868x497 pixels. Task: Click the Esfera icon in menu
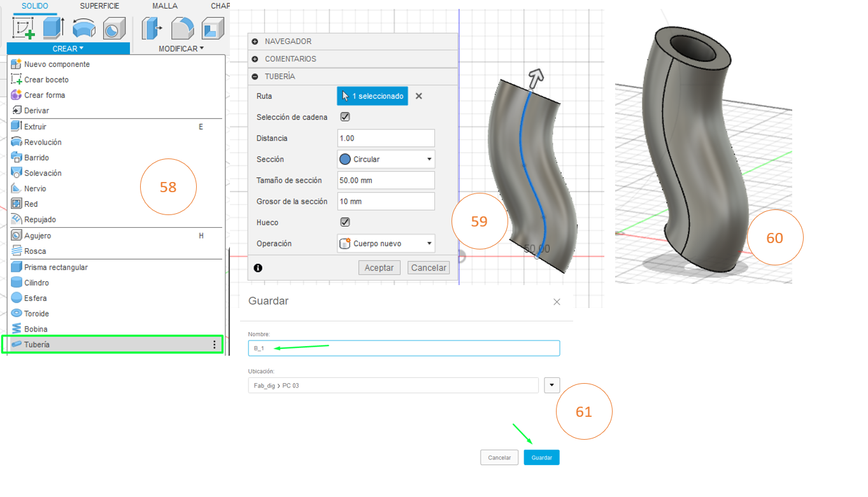click(x=17, y=298)
